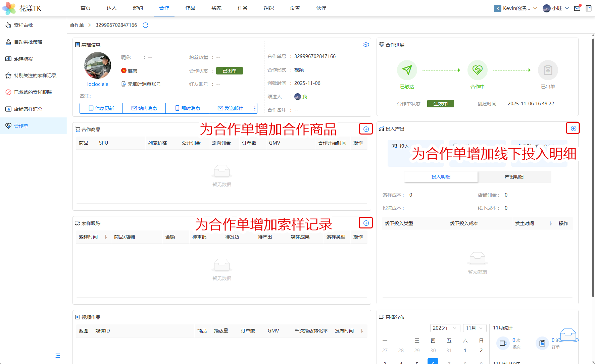
Task: Collapse the sidebar menu icon at bottom
Action: [x=58, y=356]
